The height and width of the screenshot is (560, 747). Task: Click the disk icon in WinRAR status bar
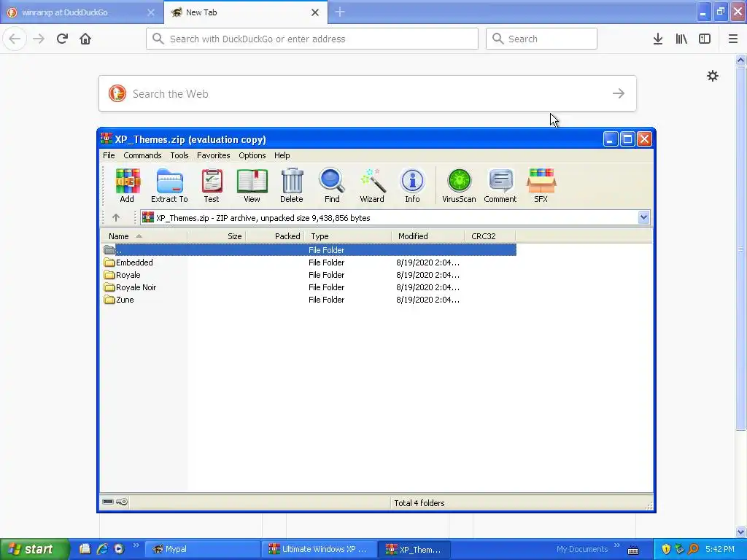(x=108, y=502)
